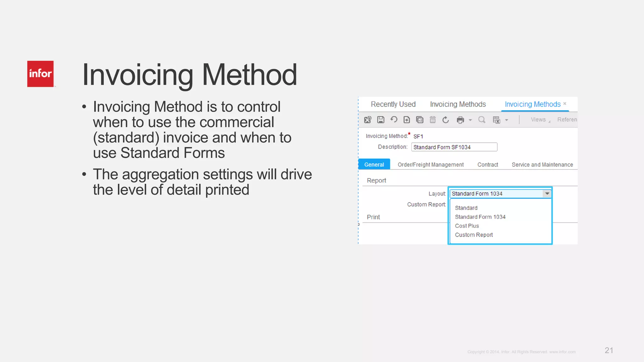Open the References toolbar menu

coord(567,120)
